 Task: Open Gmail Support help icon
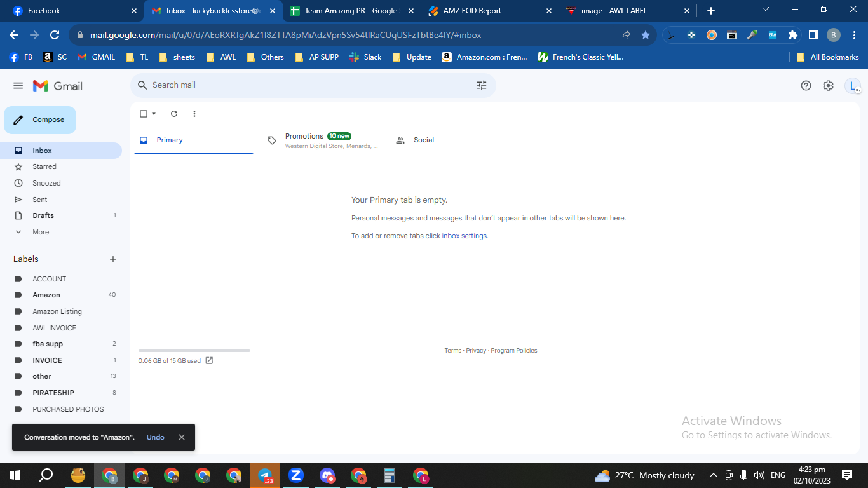806,86
